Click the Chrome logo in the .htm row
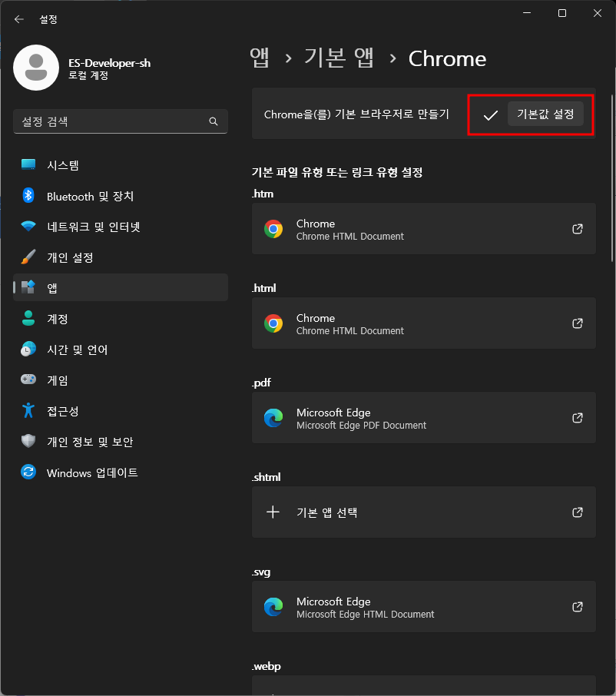616x696 pixels. coord(273,229)
